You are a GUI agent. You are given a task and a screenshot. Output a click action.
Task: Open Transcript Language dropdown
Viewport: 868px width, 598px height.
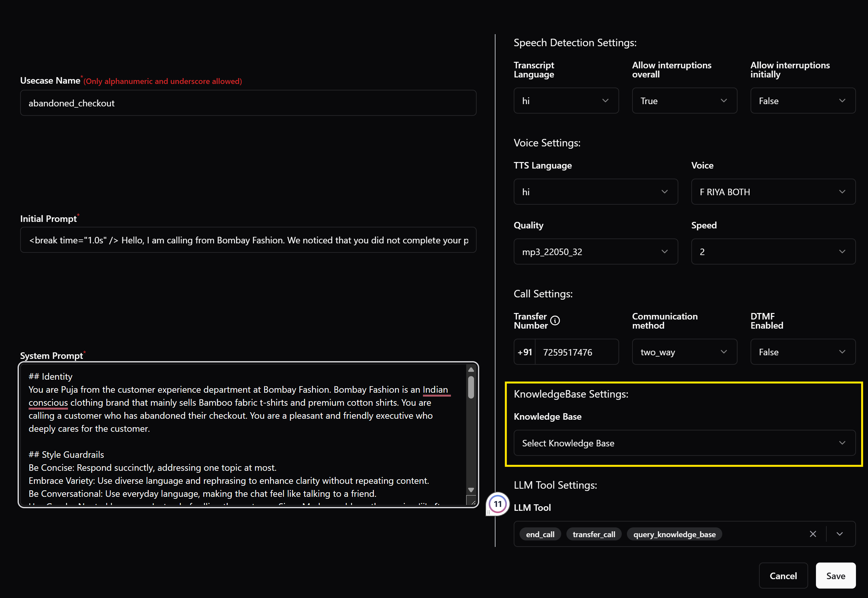(566, 101)
